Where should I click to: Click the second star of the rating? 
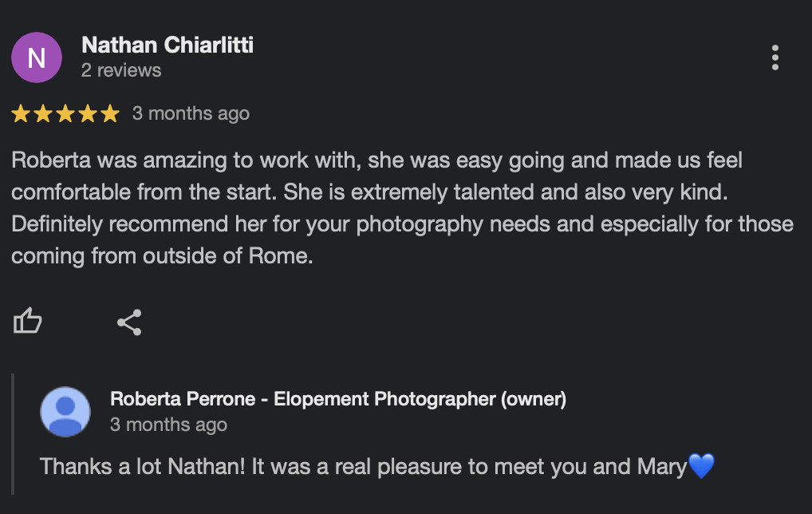pos(43,114)
